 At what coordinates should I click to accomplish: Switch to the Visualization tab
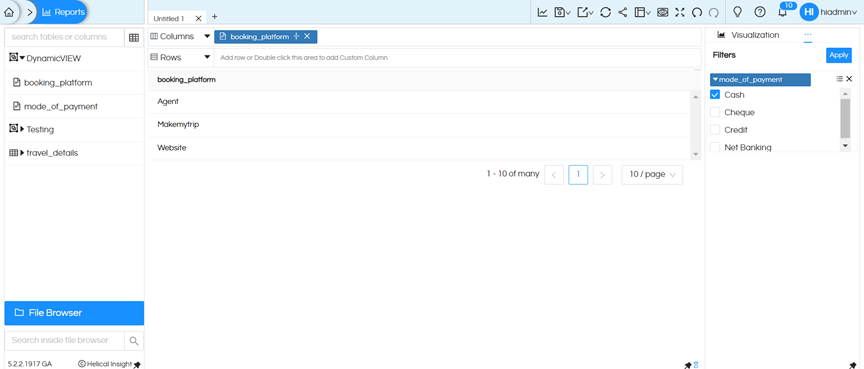pos(748,35)
